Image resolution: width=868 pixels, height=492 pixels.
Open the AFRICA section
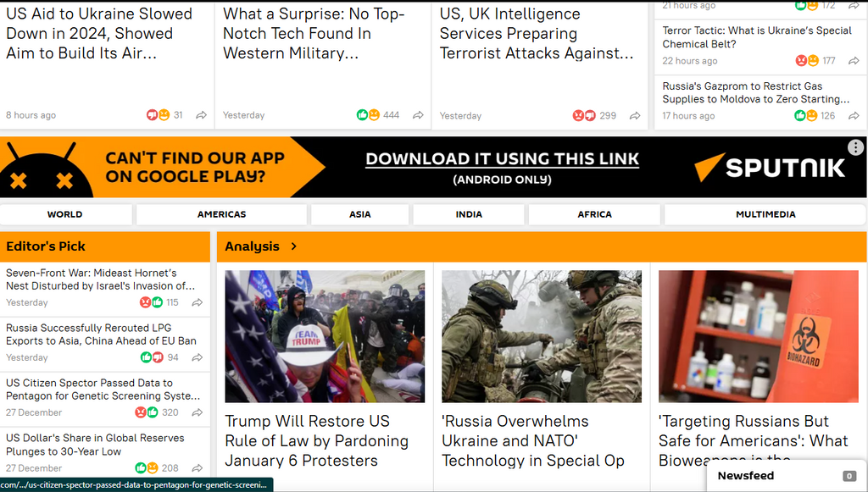point(594,214)
